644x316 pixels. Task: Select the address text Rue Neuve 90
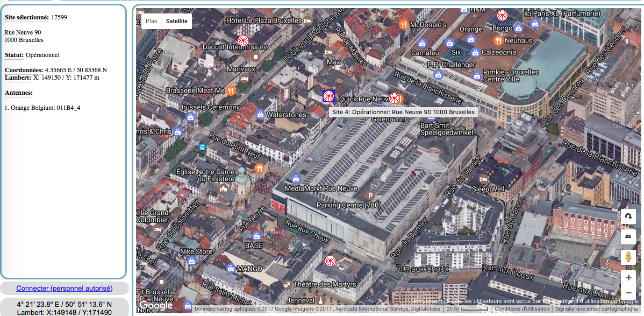[23, 32]
